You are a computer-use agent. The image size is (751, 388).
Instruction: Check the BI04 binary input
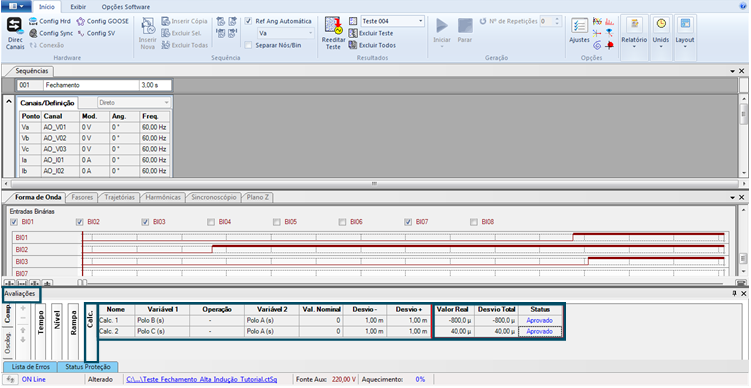coord(211,222)
